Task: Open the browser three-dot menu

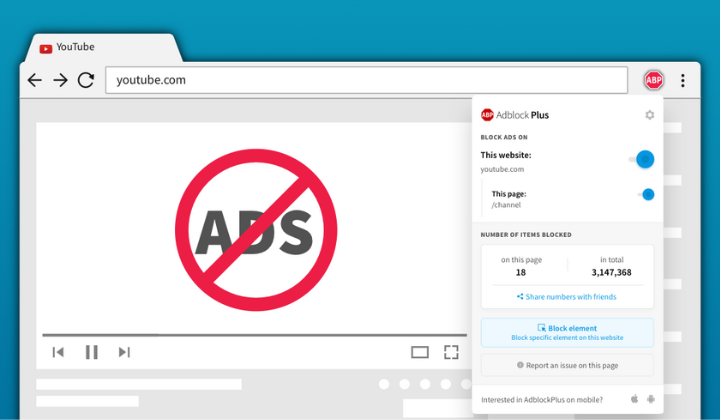Action: 683,80
